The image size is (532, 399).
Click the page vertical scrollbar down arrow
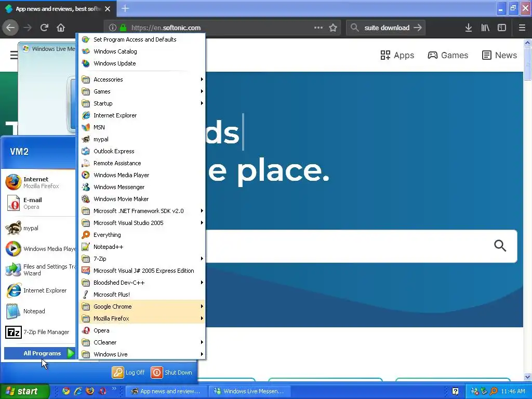pos(527,377)
